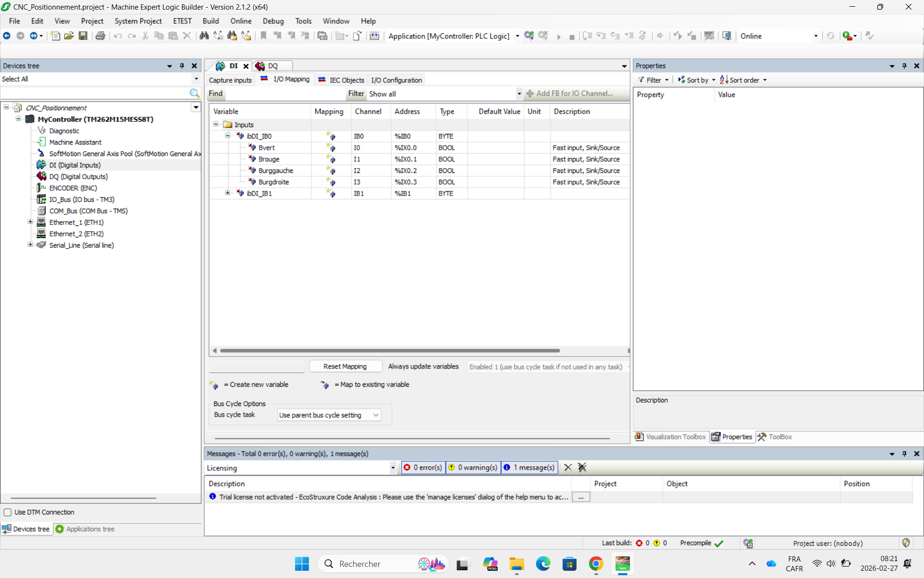Click the Find binoculars icon
Screen dimensions: 924x578
click(204, 36)
